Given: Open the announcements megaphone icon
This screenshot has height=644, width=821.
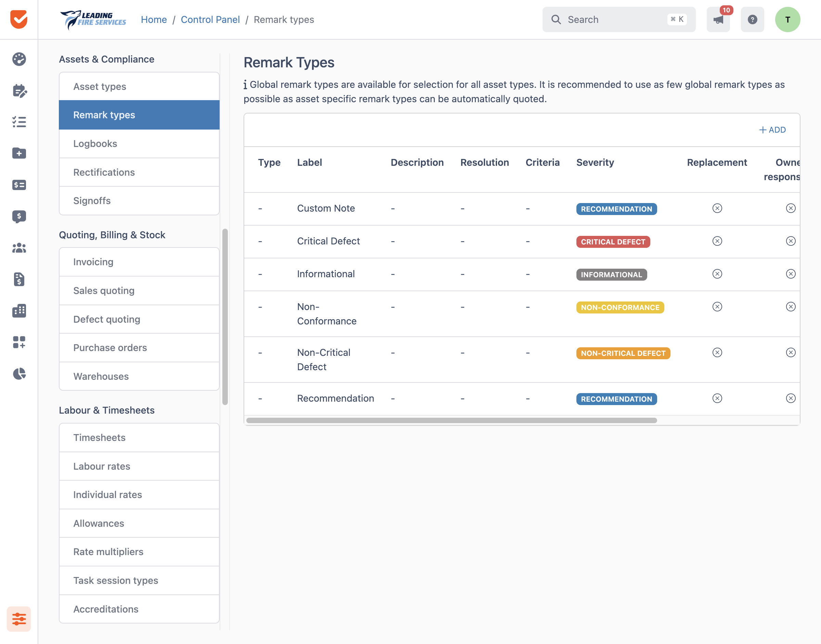Looking at the screenshot, I should pos(718,19).
